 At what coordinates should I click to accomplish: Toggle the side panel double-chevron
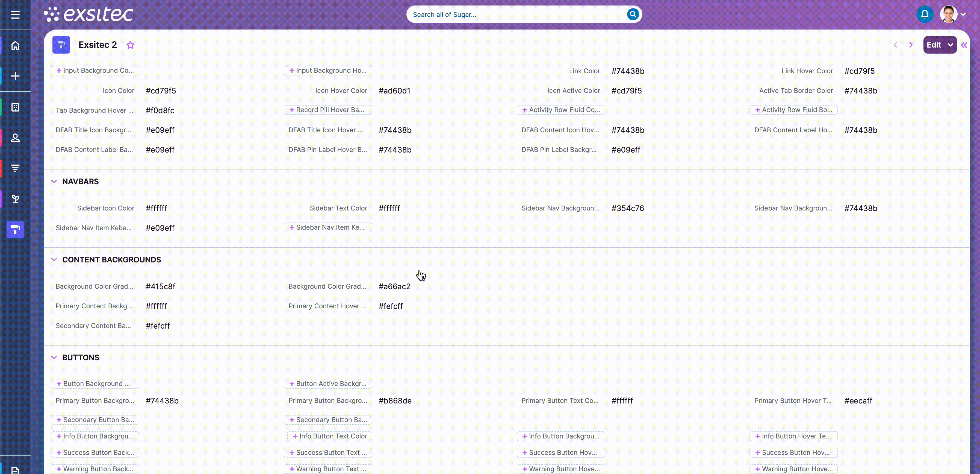(x=964, y=45)
